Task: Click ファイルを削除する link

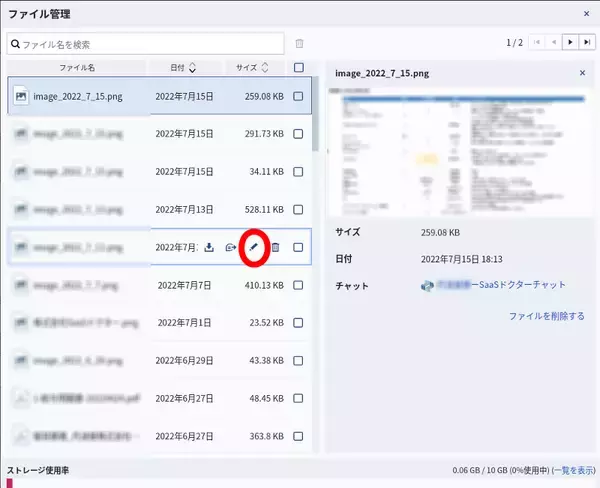Action: pos(546,316)
